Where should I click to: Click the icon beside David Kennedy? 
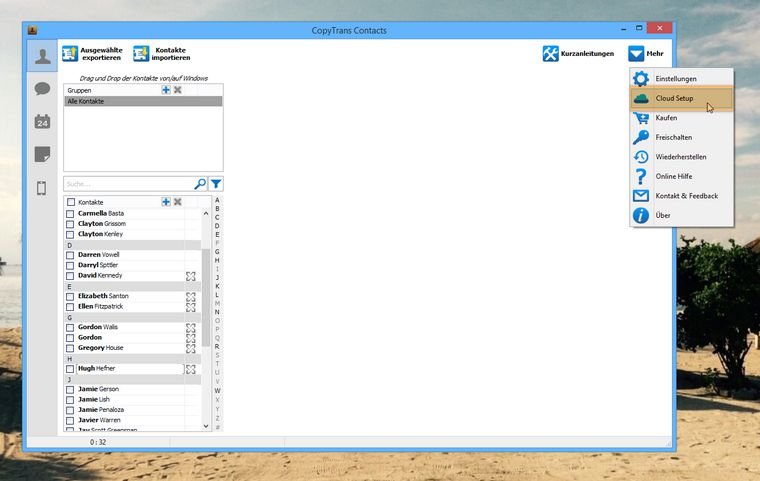click(191, 276)
